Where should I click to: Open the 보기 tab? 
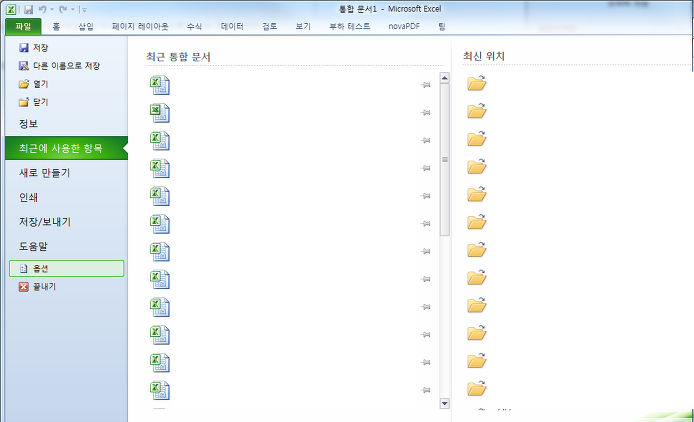click(x=303, y=27)
